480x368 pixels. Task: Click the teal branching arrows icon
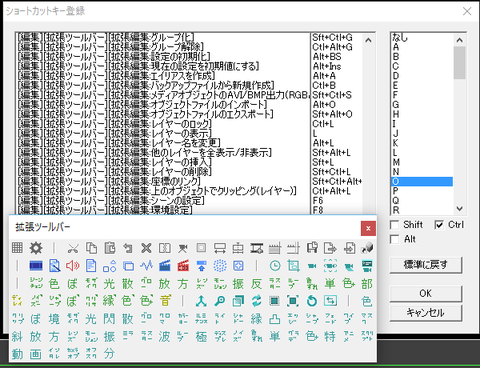[x=201, y=301]
